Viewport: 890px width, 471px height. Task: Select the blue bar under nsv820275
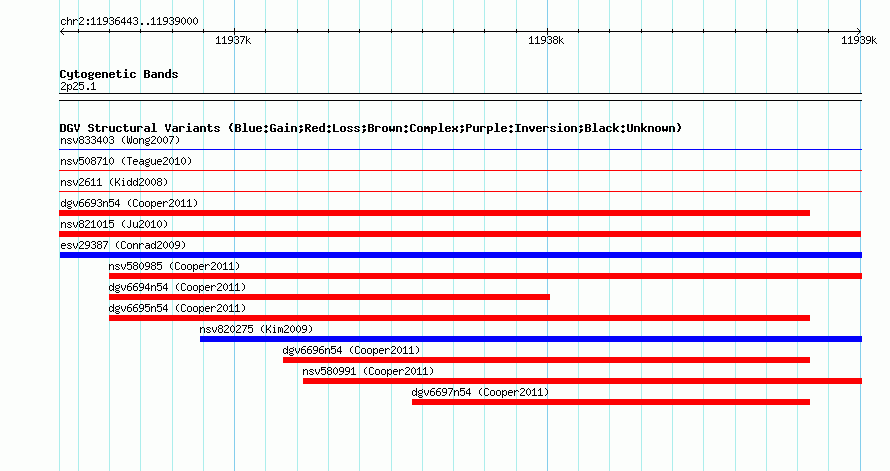coord(531,339)
